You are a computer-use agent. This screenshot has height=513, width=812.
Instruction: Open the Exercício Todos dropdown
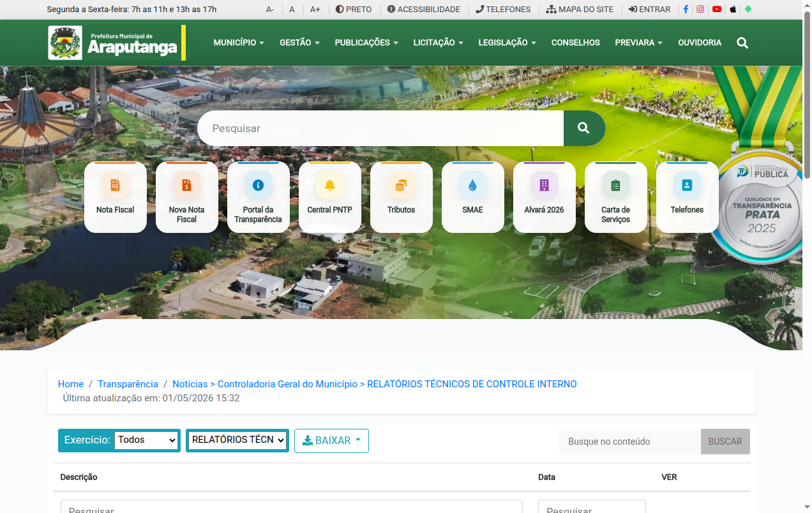coord(146,440)
